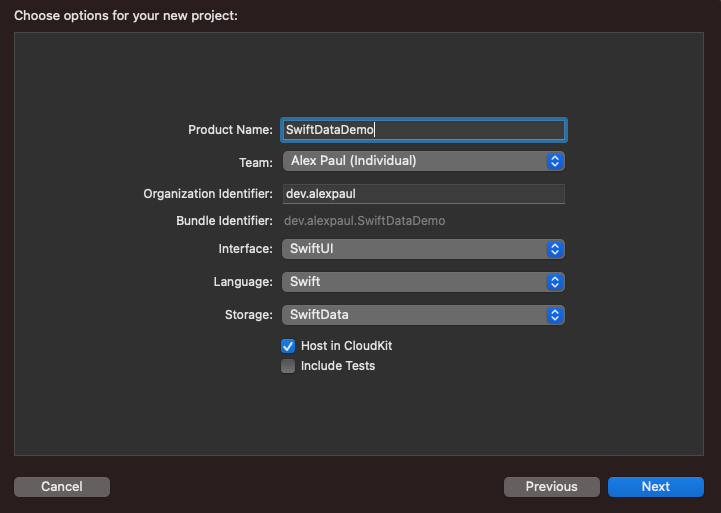Open the Team menu showing Alex Paul (Individual)
The height and width of the screenshot is (513, 721).
pos(423,161)
